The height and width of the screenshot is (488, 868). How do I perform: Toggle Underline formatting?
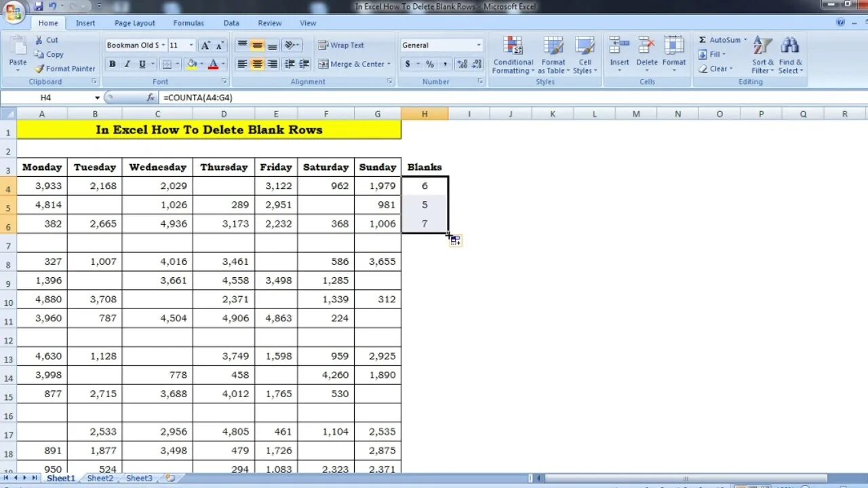click(142, 64)
